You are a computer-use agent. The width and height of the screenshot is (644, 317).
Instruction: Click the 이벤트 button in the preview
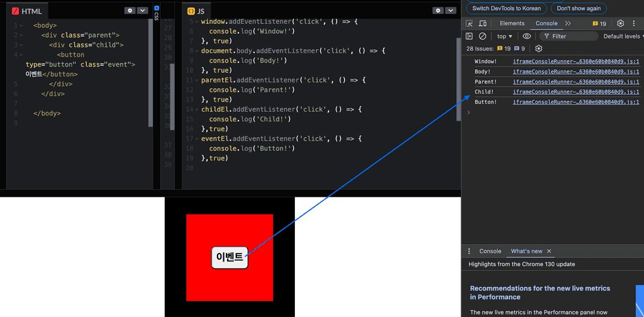230,258
